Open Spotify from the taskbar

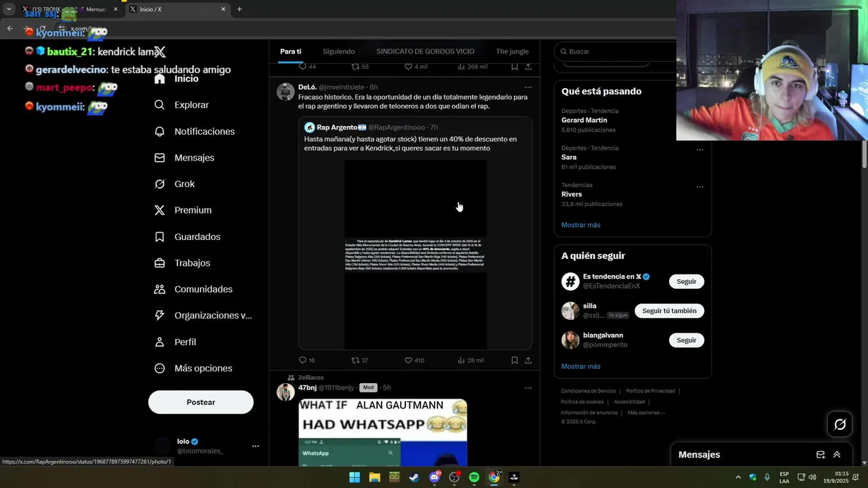(x=474, y=477)
